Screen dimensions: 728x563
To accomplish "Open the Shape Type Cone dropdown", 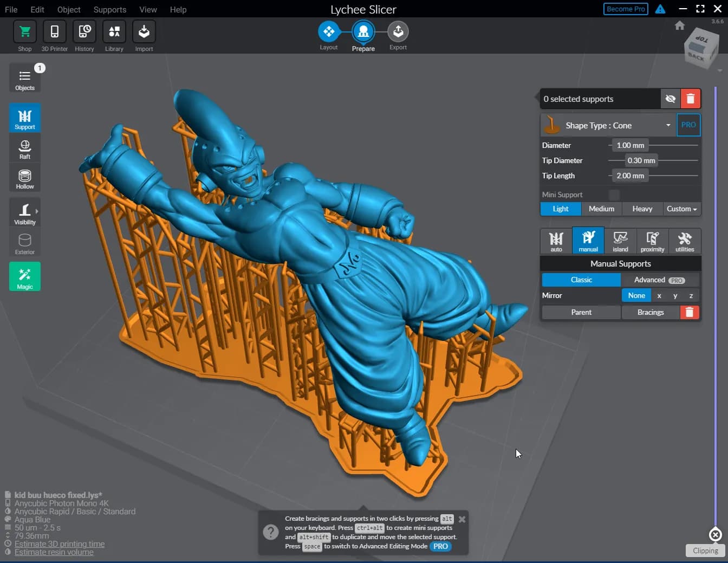I will (x=608, y=125).
